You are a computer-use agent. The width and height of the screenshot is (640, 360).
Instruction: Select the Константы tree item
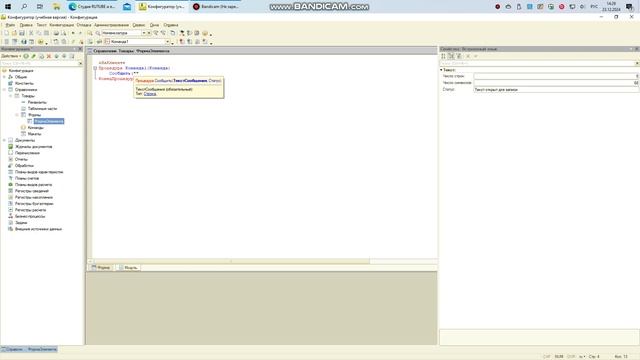(24, 83)
